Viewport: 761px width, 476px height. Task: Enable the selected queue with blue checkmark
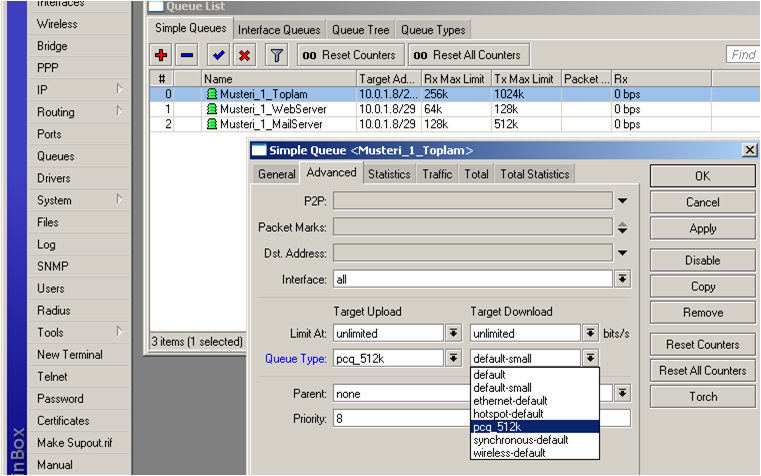pyautogui.click(x=218, y=55)
